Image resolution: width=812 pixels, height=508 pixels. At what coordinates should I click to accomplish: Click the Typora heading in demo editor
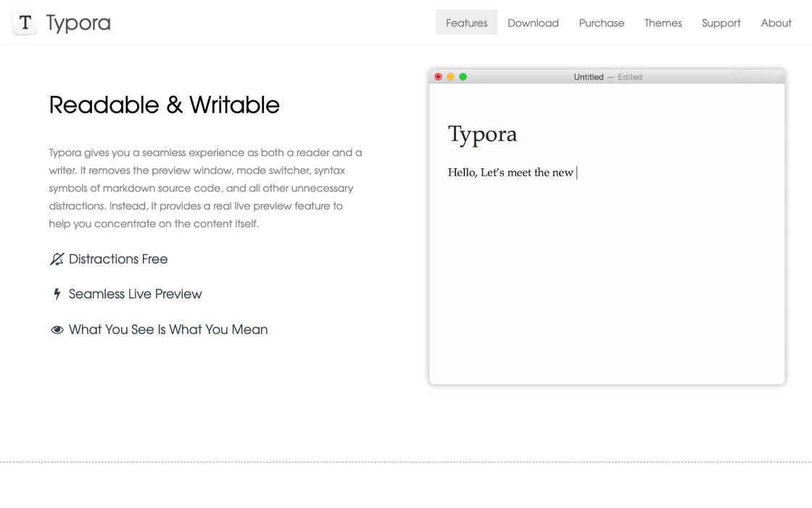pos(482,135)
